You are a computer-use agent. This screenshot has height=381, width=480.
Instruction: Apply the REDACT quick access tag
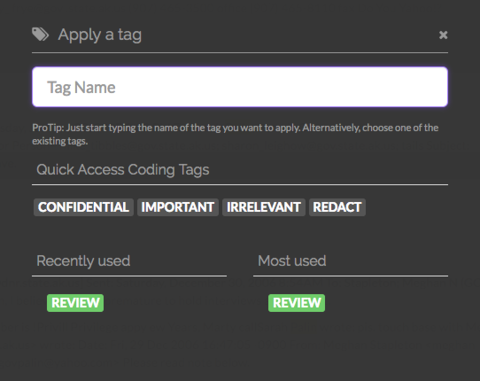click(337, 207)
